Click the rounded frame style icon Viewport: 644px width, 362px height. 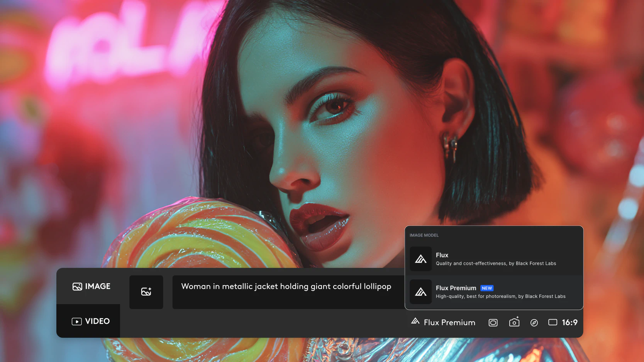pos(493,323)
